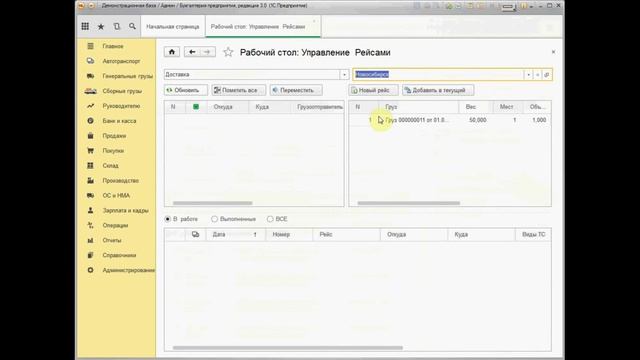Click the Справочники icon
The width and height of the screenshot is (640, 360).
pos(91,255)
